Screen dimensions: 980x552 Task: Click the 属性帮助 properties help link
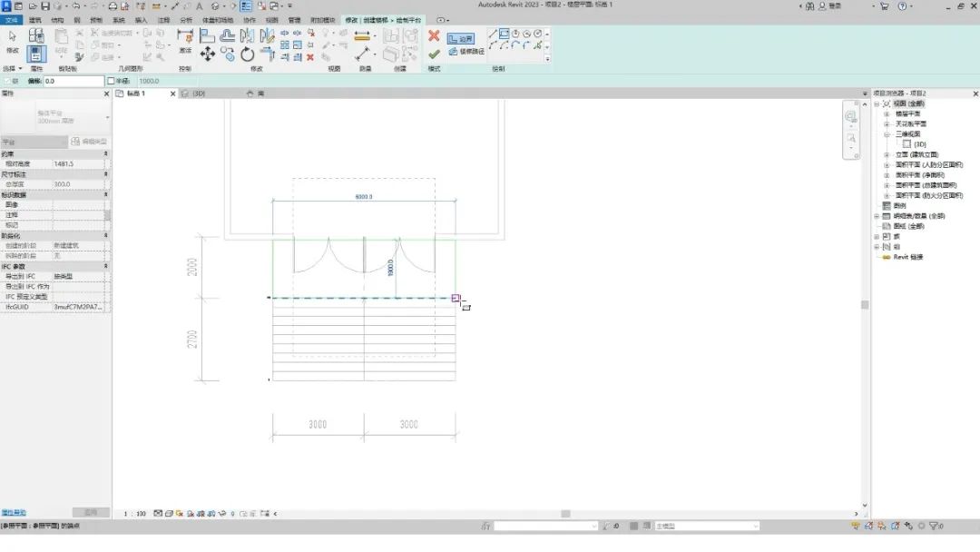(14, 513)
